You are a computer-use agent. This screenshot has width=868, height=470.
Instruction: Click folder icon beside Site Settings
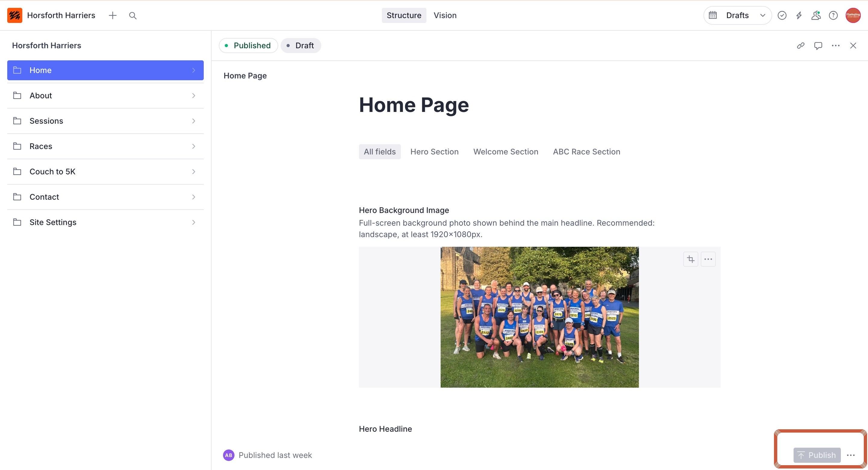point(17,222)
